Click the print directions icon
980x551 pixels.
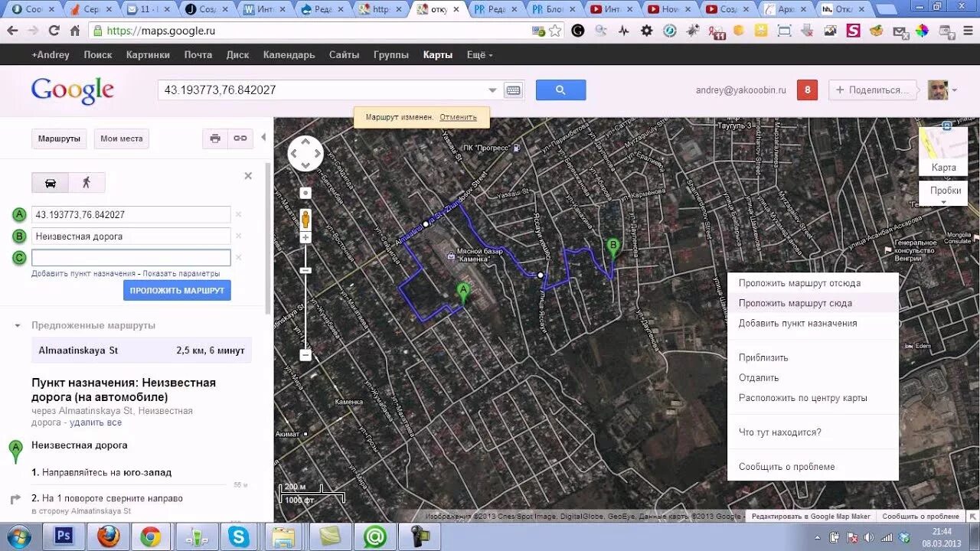[215, 139]
